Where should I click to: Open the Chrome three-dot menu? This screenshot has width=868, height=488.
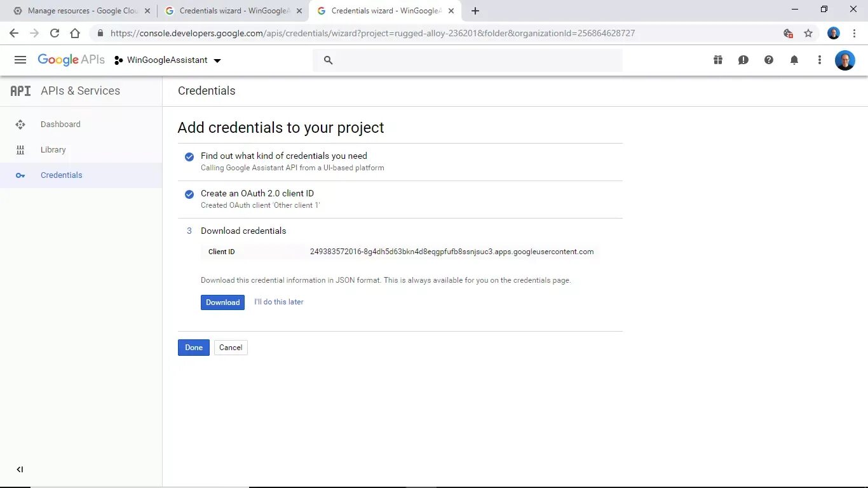854,33
